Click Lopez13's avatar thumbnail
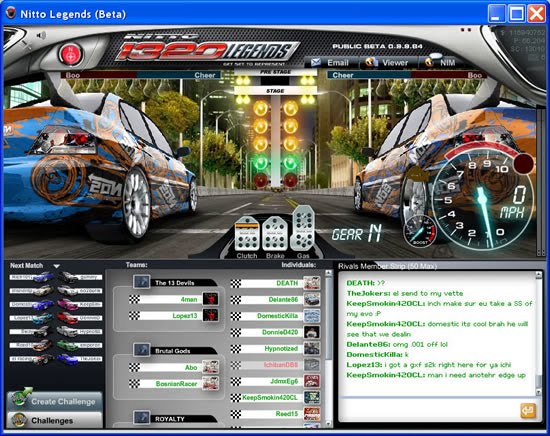The width and height of the screenshot is (550, 436). click(210, 315)
